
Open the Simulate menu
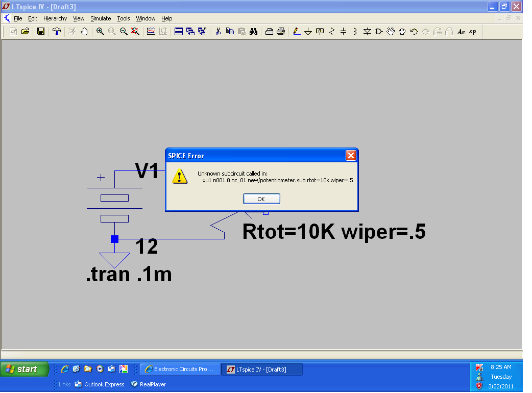pyautogui.click(x=101, y=18)
